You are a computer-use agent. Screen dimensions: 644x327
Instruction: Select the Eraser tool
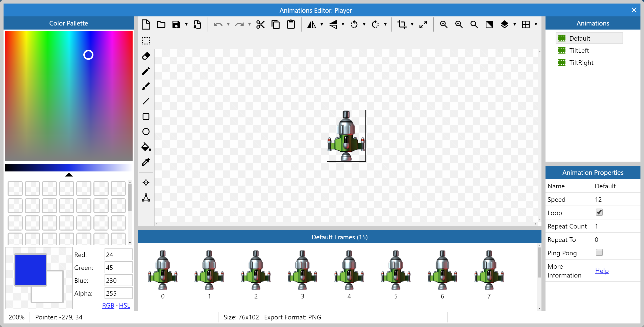pyautogui.click(x=146, y=56)
